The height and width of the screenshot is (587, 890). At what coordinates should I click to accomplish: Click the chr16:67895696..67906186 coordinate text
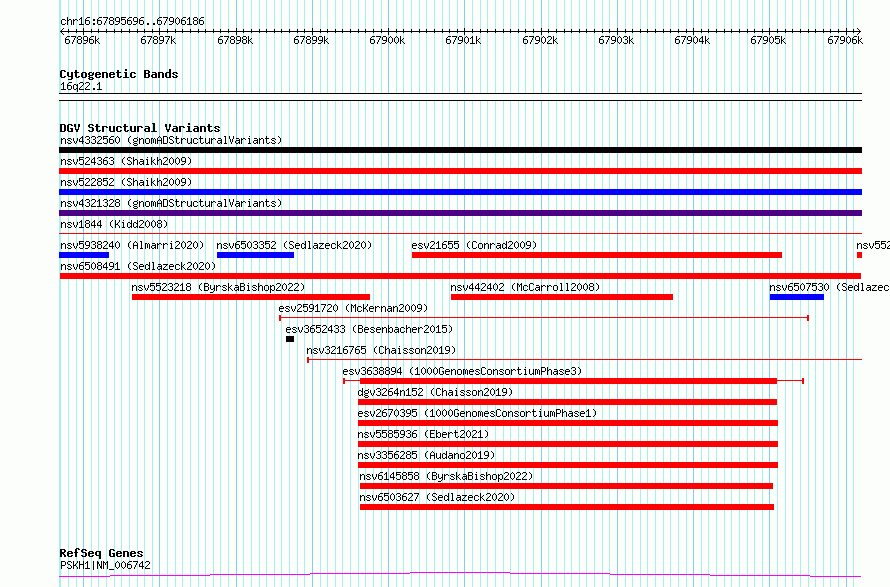(x=132, y=22)
